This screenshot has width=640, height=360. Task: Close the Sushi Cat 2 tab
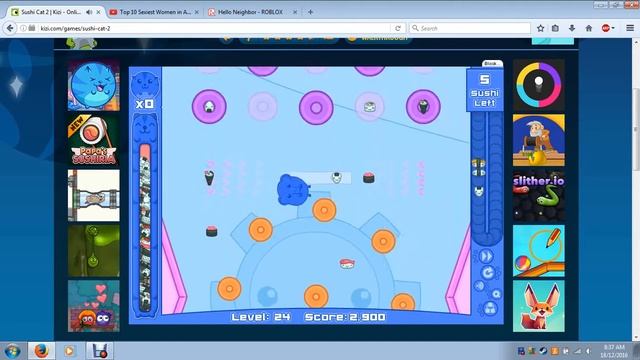(98, 12)
